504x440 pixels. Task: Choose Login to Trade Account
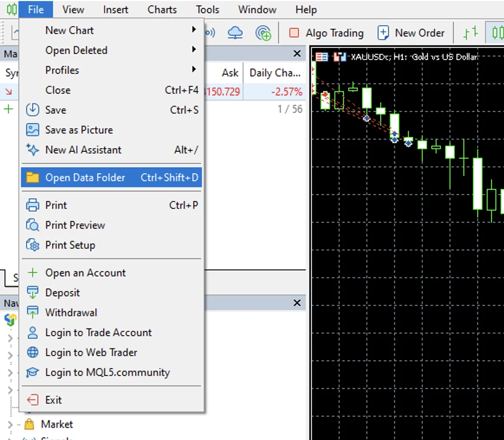pos(111,332)
